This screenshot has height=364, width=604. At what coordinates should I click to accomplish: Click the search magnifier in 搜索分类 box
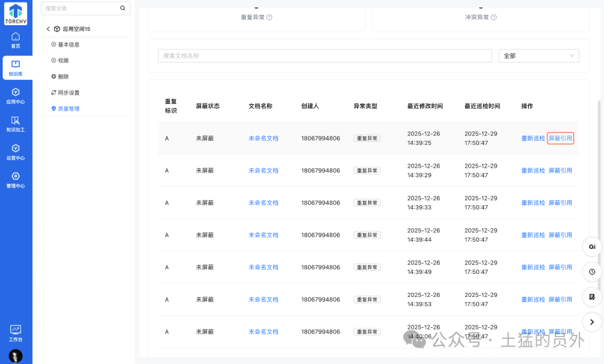[122, 8]
